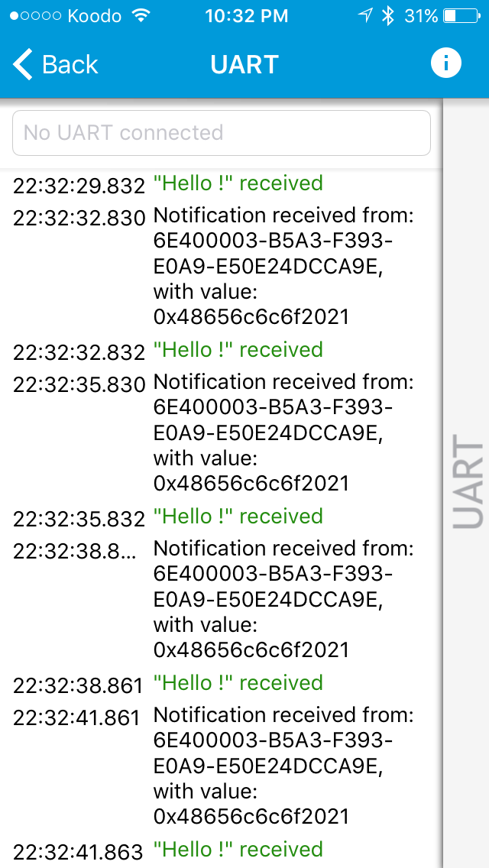This screenshot has height=868, width=489.
Task: Go Back to previous screen
Action: click(55, 64)
